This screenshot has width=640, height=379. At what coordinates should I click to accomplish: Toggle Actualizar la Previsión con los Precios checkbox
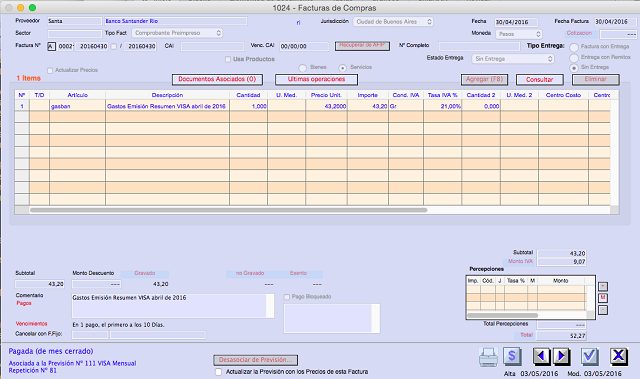click(x=218, y=372)
